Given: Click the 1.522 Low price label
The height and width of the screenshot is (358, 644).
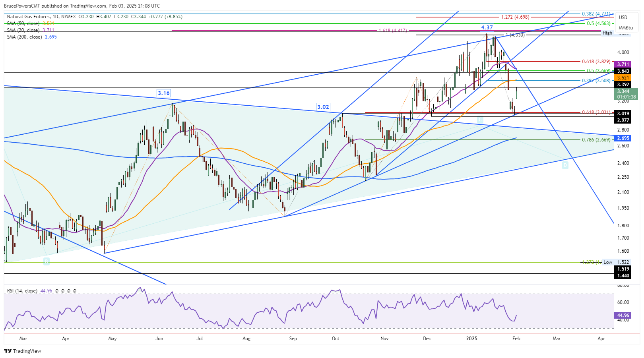Looking at the screenshot, I should 623,262.
